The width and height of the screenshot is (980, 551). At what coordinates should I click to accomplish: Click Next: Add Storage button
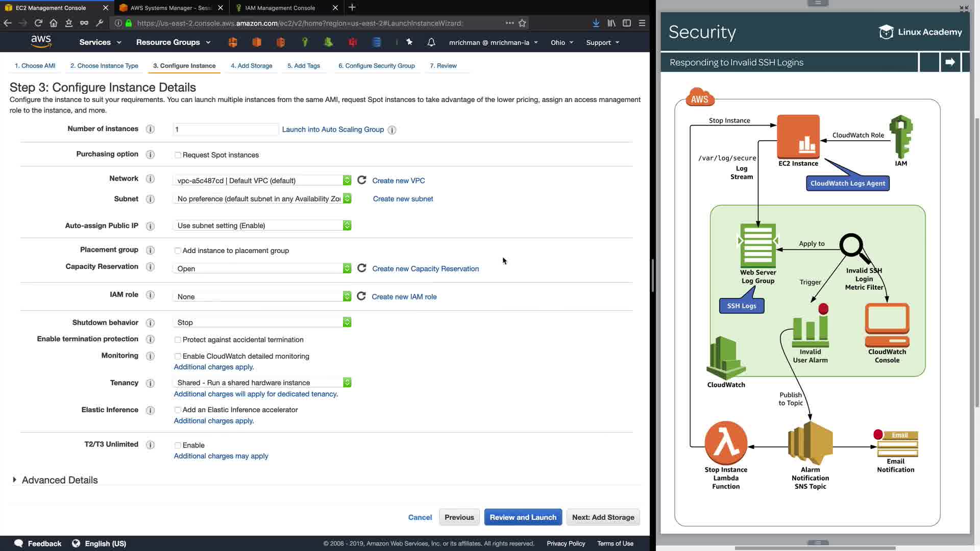(603, 517)
